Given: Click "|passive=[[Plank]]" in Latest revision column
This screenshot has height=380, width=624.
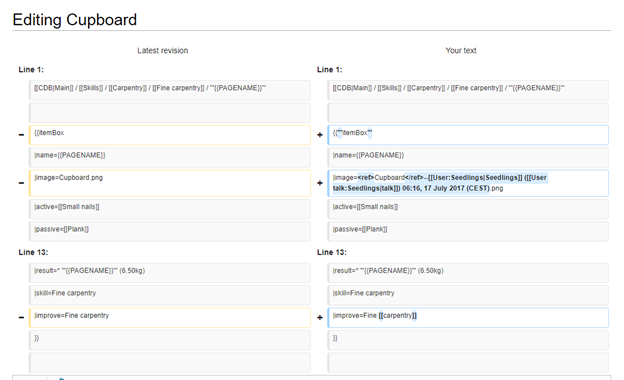Looking at the screenshot, I should tap(170, 231).
